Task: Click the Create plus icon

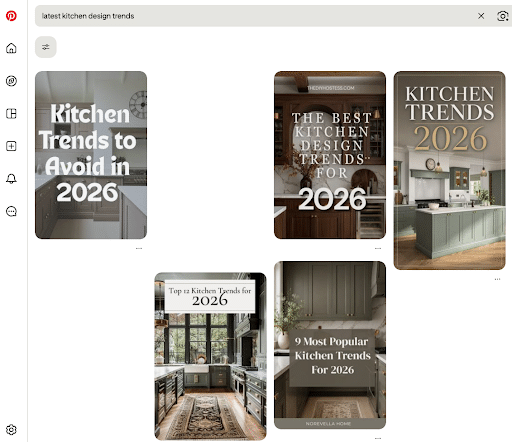Action: click(11, 146)
